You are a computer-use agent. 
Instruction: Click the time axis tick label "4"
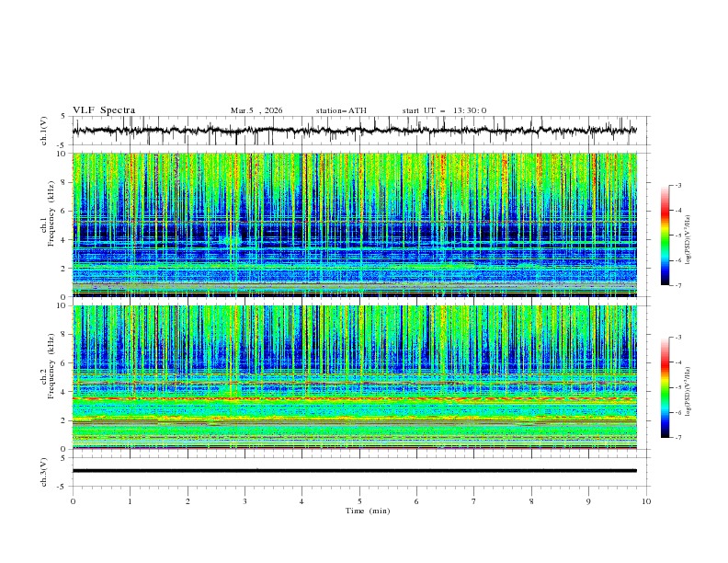pyautogui.click(x=301, y=501)
